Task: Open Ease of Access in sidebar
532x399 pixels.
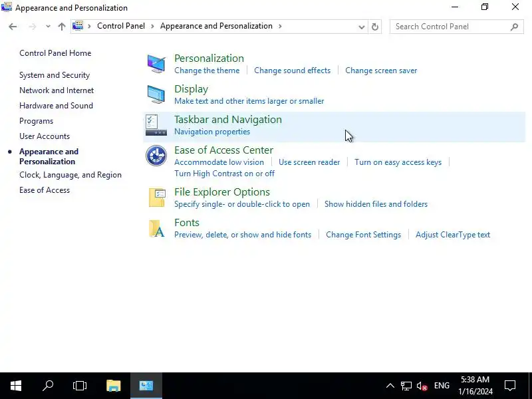Action: pyautogui.click(x=45, y=190)
